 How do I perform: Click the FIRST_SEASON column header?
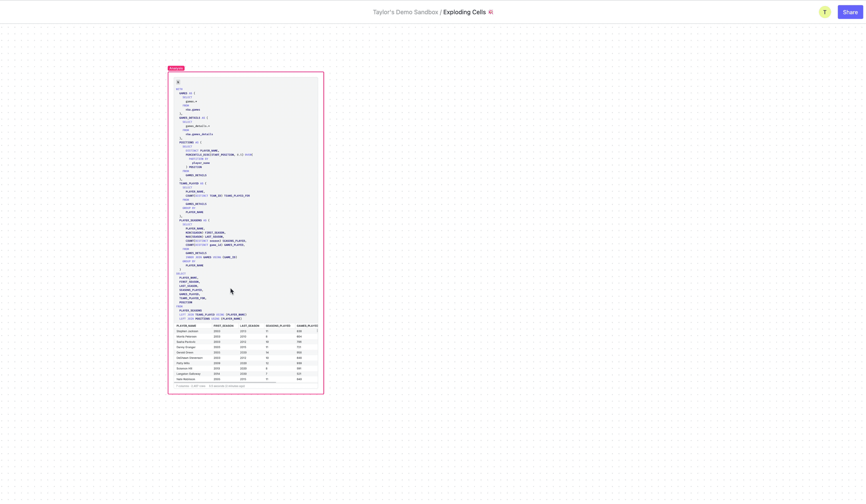click(223, 326)
